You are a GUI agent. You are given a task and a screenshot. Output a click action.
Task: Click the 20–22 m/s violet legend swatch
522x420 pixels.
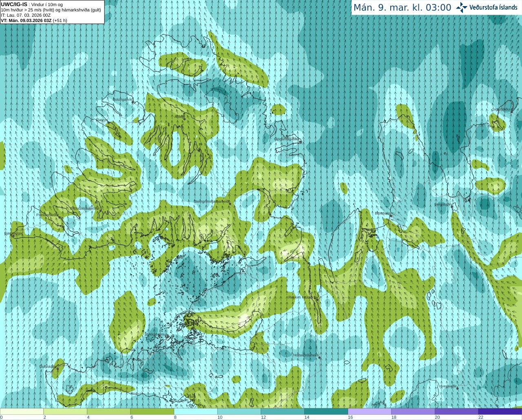(x=457, y=411)
